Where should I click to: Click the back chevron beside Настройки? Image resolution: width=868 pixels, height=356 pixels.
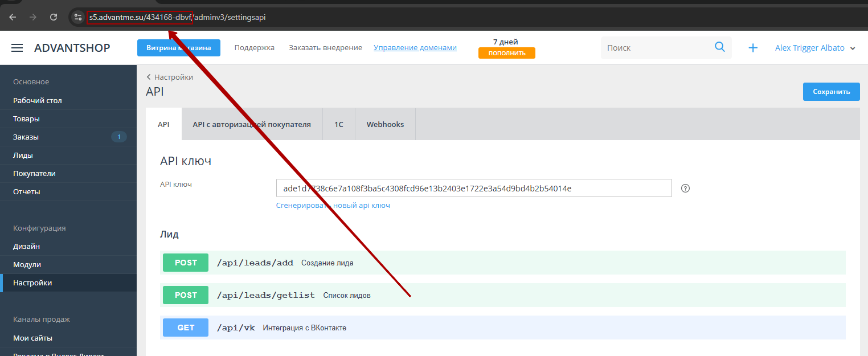[x=149, y=77]
